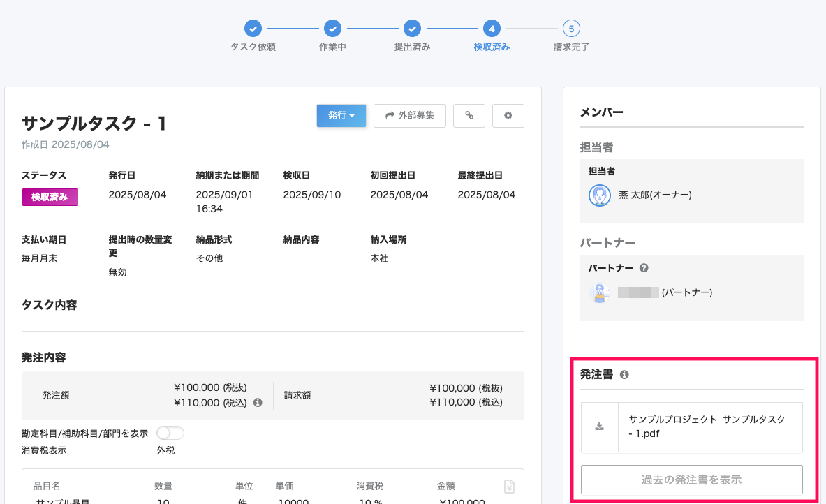This screenshot has height=504, width=826.
Task: Open the 発行 dropdown menu
Action: pos(341,115)
